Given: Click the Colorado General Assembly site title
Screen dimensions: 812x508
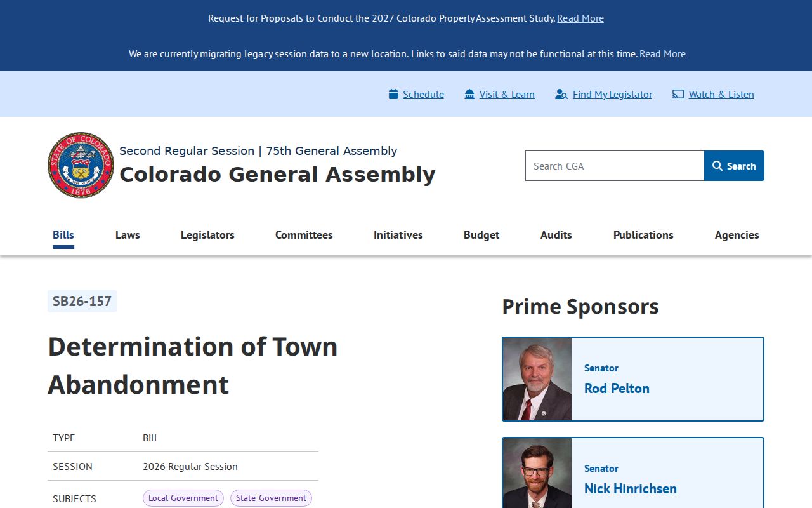Looking at the screenshot, I should click(x=277, y=174).
